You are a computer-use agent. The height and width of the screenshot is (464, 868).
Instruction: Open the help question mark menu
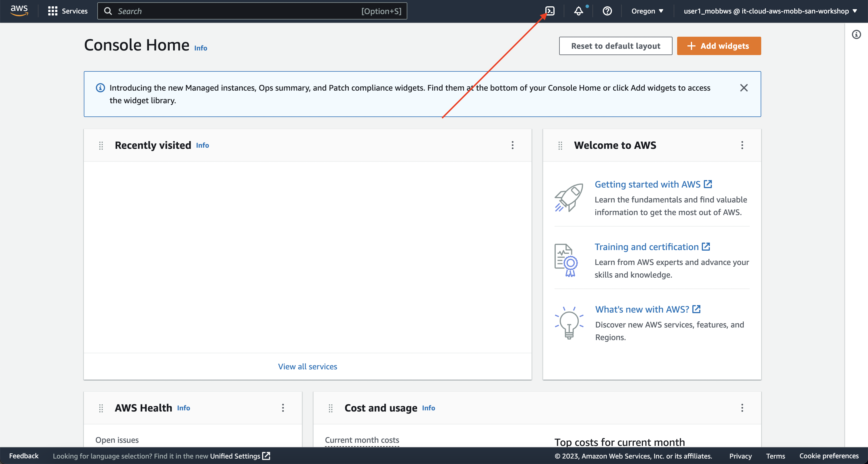pos(607,11)
